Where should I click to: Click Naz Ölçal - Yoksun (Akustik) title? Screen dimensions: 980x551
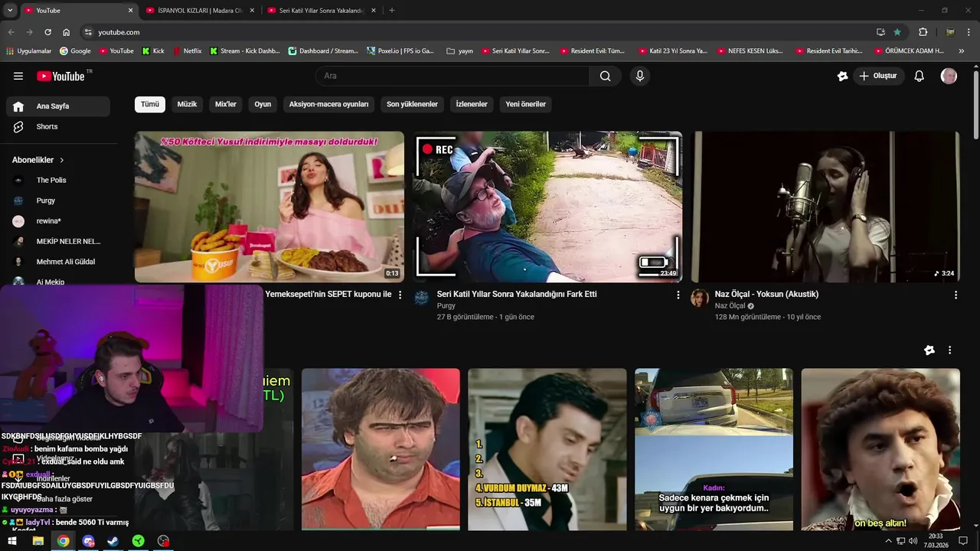766,294
